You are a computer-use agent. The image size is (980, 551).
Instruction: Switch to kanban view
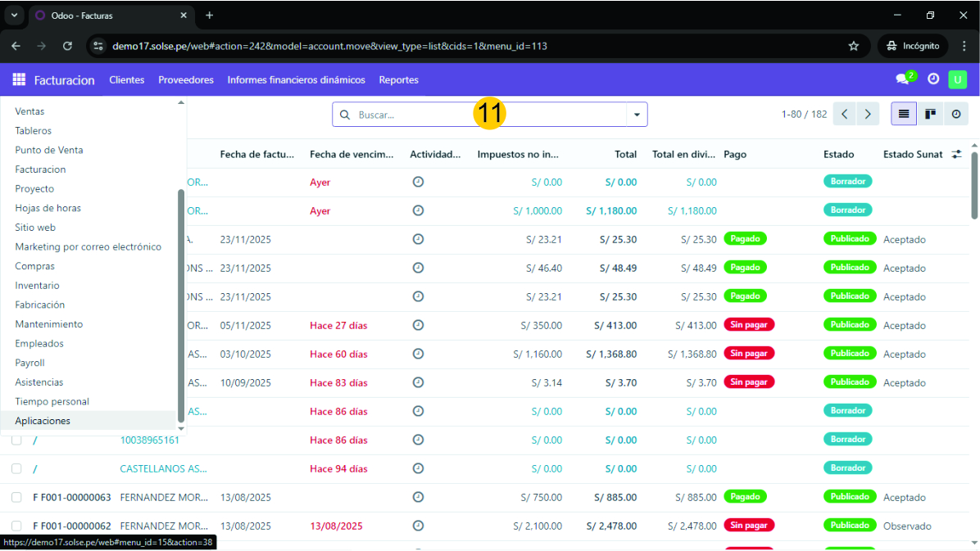click(930, 115)
